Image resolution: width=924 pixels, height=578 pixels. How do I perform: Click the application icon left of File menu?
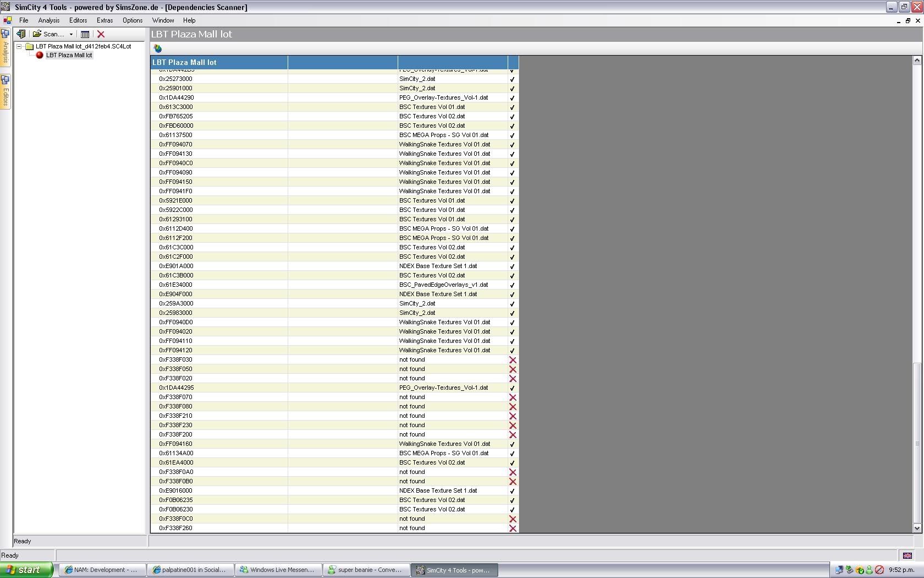[8, 20]
